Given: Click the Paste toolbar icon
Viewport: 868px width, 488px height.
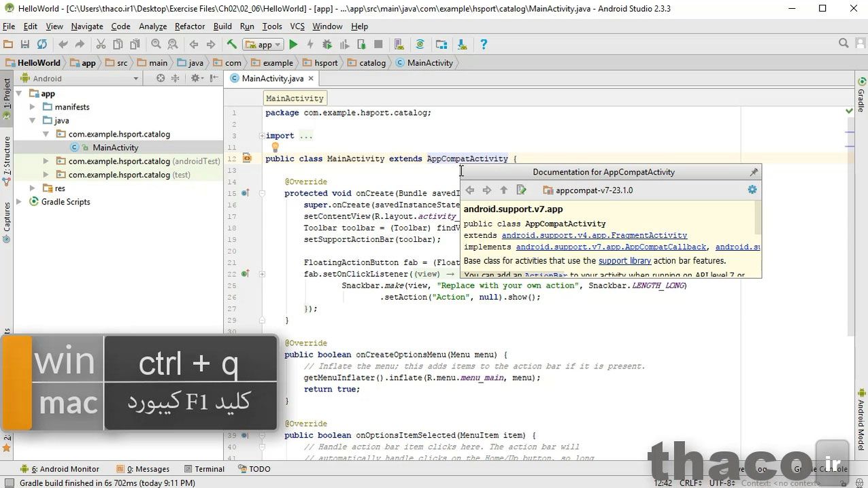Looking at the screenshot, I should (x=135, y=44).
